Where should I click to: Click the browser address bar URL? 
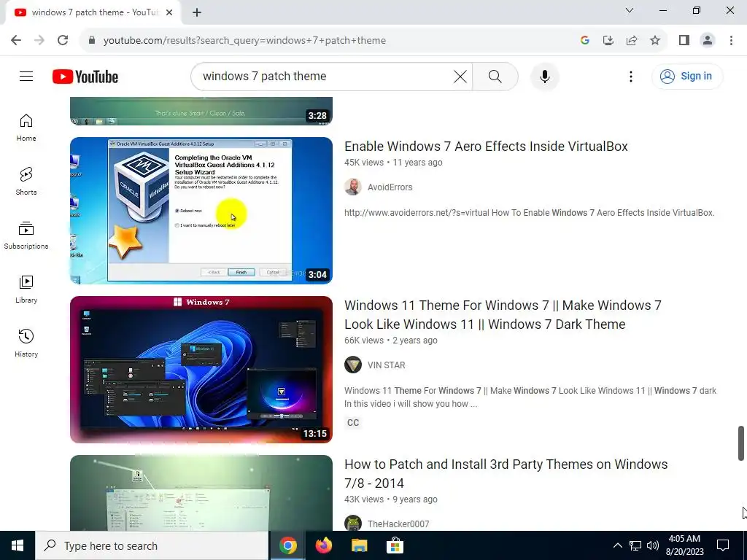(x=244, y=41)
